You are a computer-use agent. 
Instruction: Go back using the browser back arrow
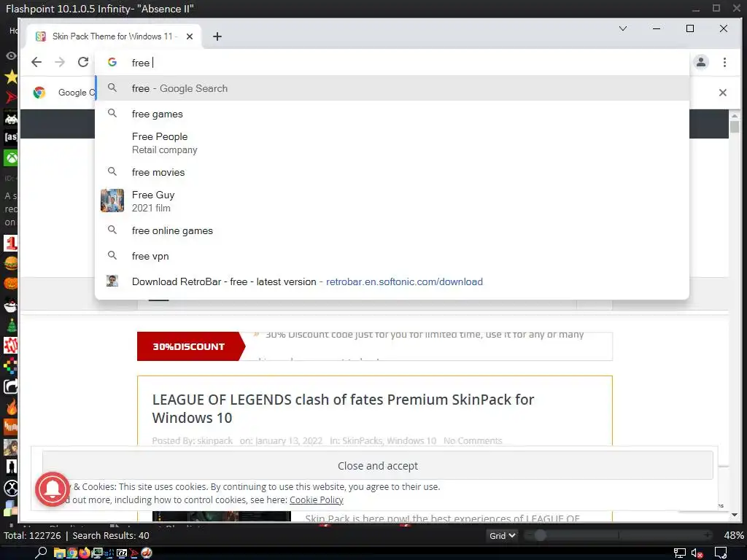click(36, 62)
